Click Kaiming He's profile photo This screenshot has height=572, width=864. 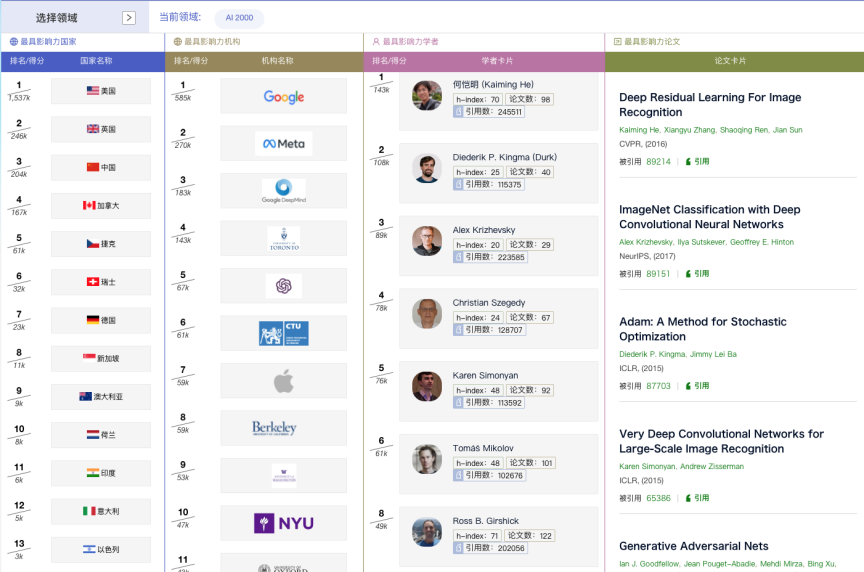tap(427, 95)
